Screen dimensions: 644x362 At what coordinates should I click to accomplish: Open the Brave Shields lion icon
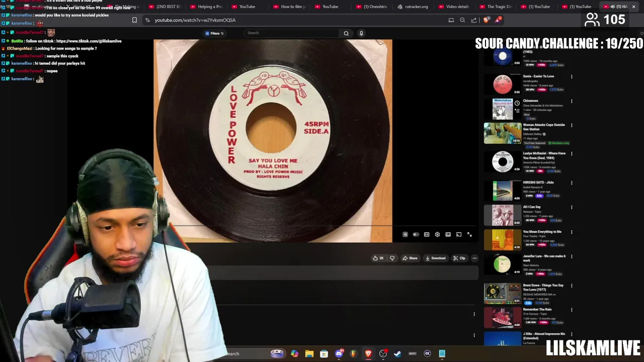[x=486, y=20]
